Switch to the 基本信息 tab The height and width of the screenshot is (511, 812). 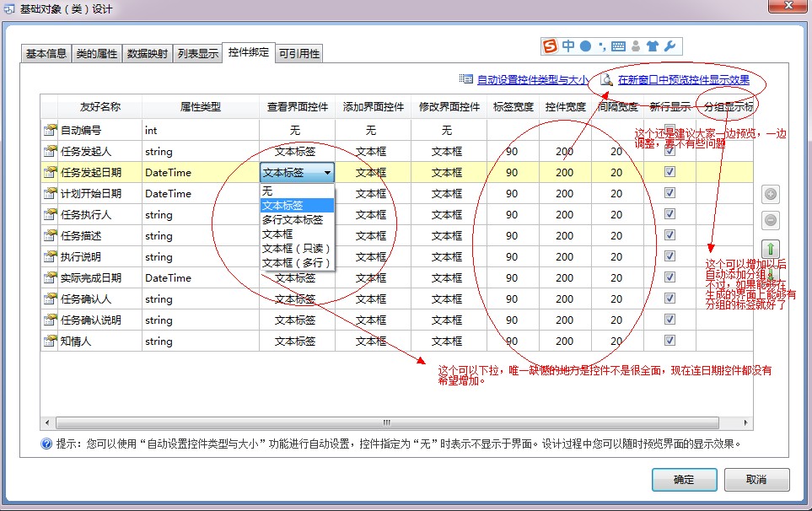[46, 54]
